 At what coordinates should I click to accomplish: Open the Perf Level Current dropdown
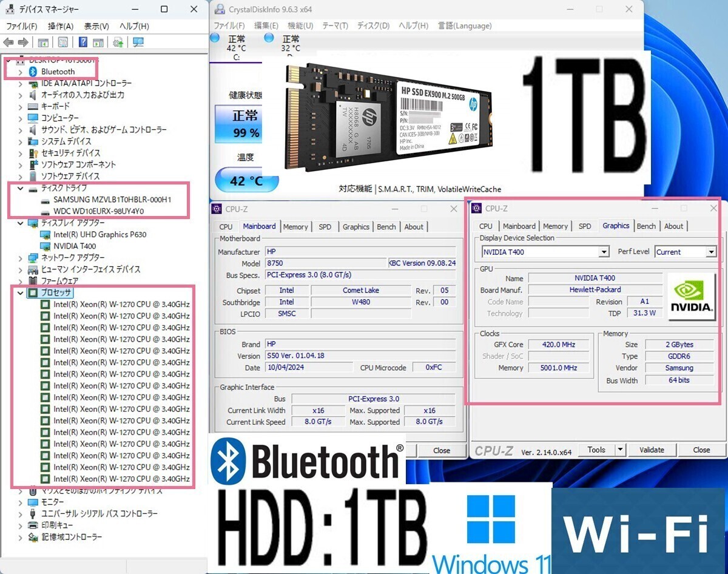coord(712,252)
